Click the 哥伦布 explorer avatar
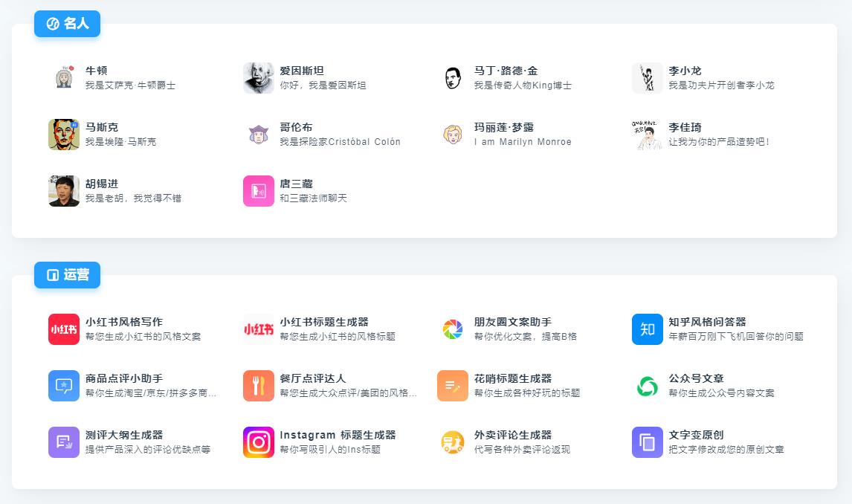 pyautogui.click(x=259, y=135)
